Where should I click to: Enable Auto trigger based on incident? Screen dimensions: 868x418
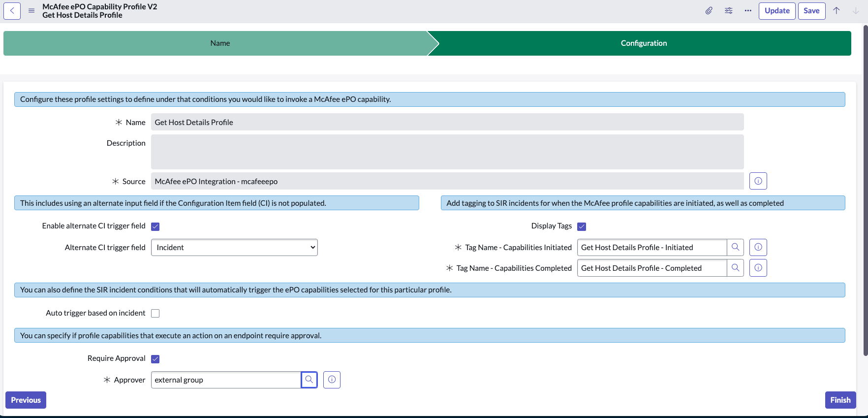(155, 313)
